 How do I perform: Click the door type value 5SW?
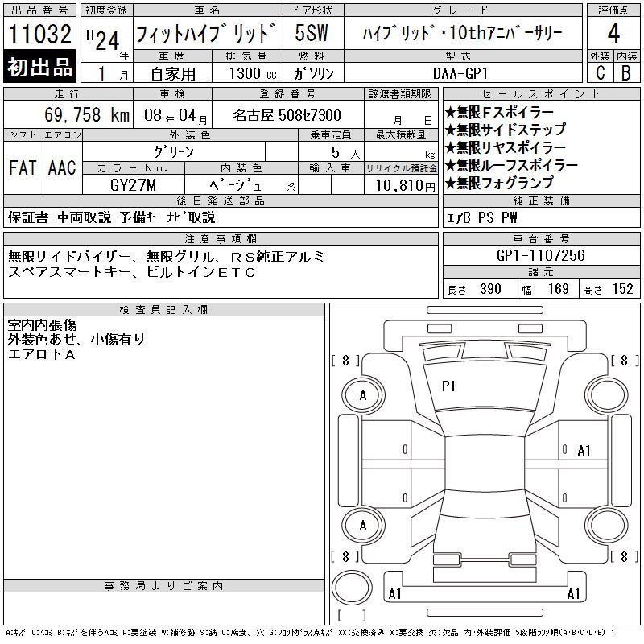(x=312, y=33)
